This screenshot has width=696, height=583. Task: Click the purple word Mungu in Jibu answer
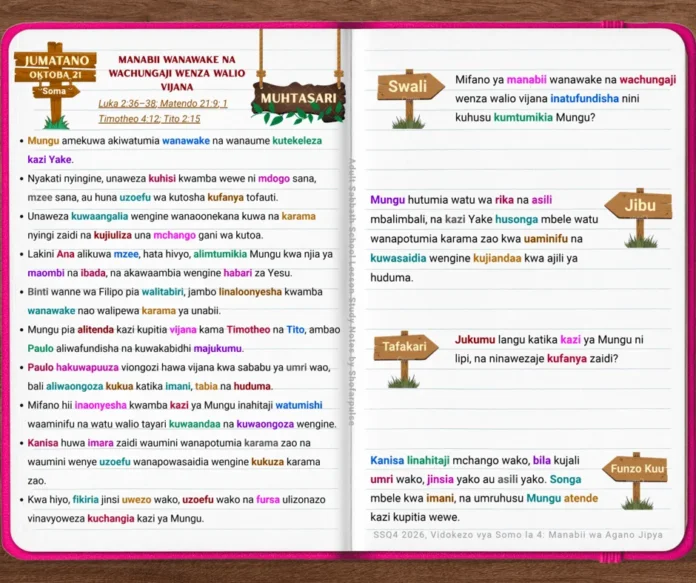[387, 200]
